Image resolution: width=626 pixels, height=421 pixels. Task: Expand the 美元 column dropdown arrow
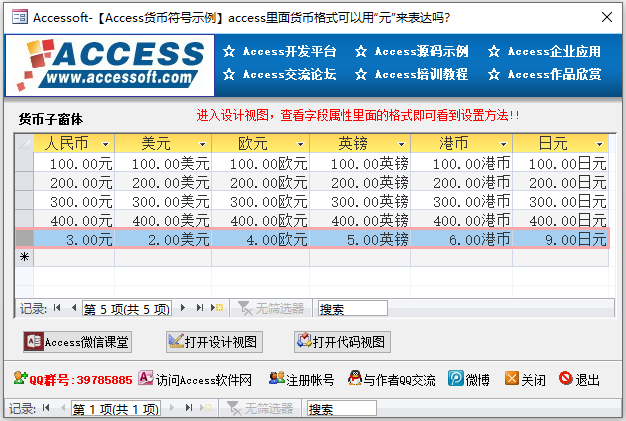pos(202,144)
